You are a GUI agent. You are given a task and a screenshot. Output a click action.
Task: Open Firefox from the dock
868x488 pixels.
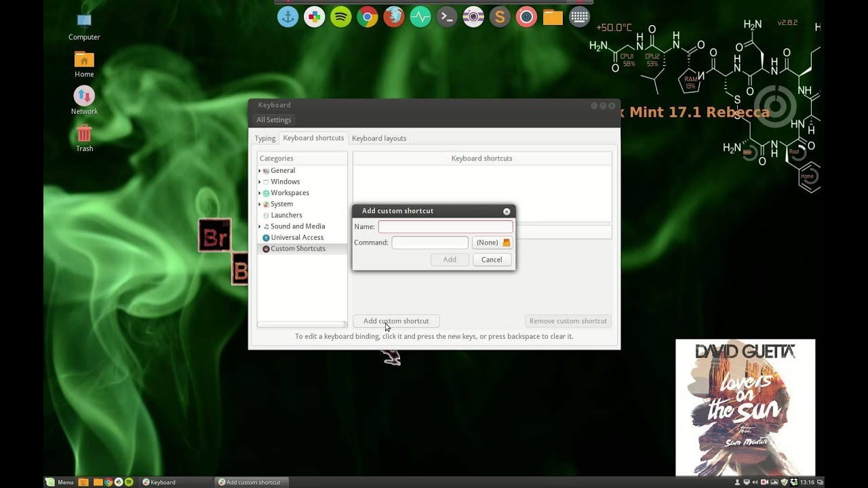pyautogui.click(x=393, y=16)
